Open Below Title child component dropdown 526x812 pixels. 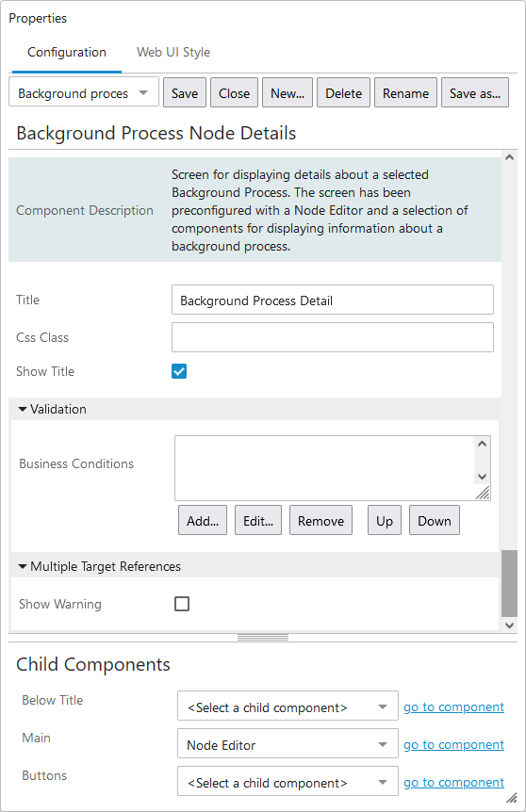pyautogui.click(x=288, y=706)
